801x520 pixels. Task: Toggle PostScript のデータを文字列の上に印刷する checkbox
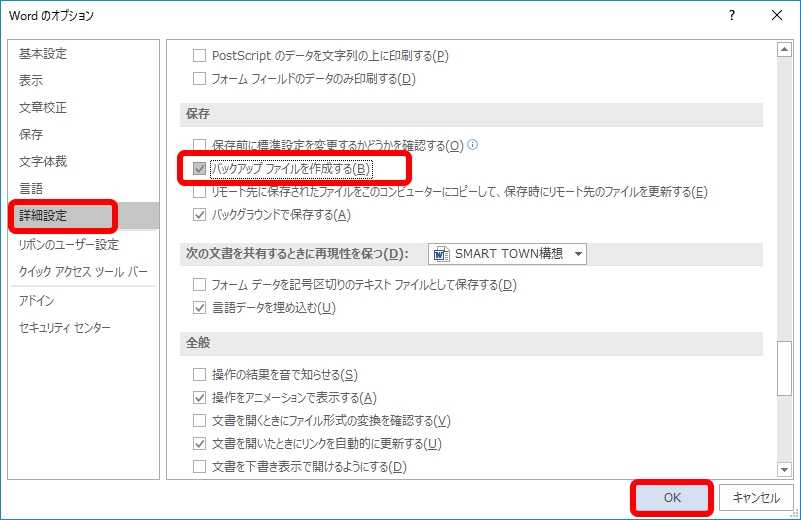point(199,55)
